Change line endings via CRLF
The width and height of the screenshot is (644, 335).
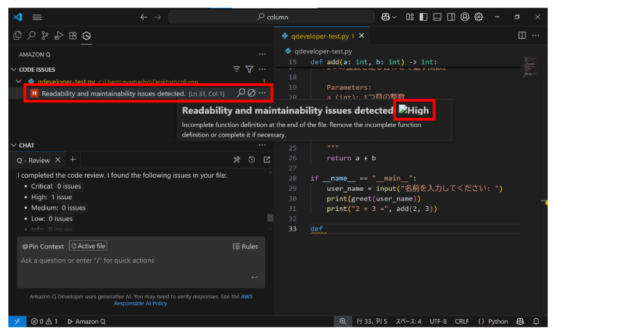(462, 322)
